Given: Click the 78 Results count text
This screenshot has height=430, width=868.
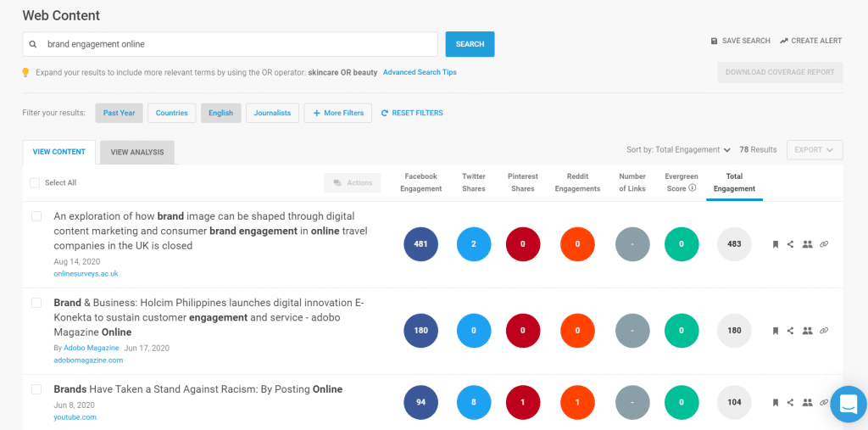Looking at the screenshot, I should point(758,149).
